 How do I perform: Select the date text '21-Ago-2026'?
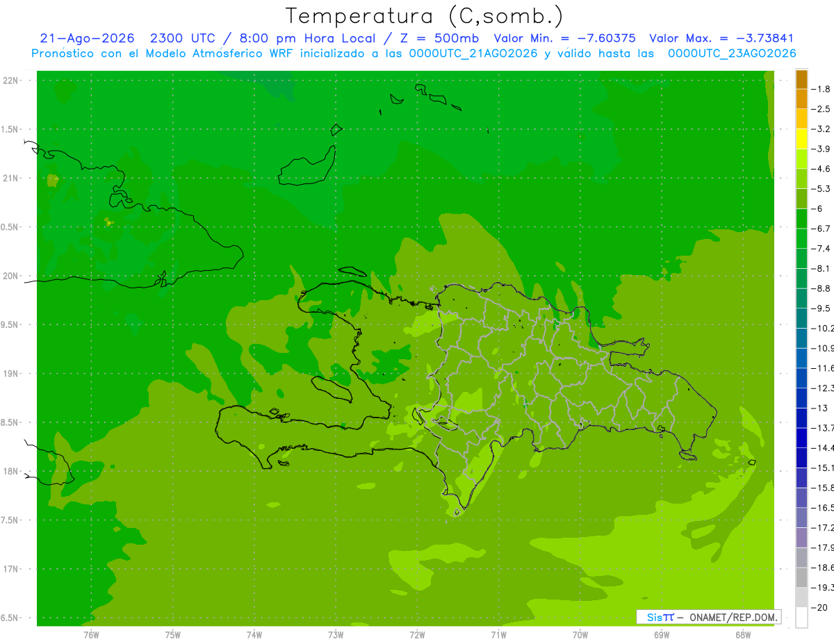[x=87, y=38]
